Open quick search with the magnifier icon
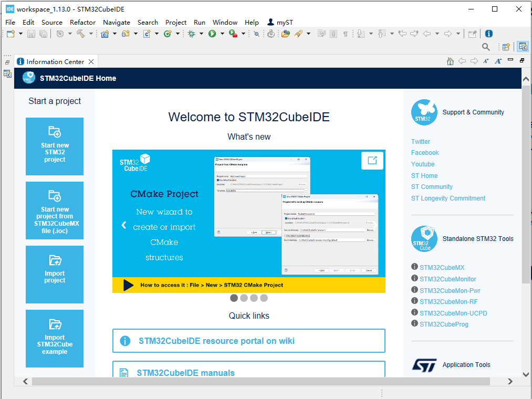Screen dimensions: 532x399 [x=486, y=47]
